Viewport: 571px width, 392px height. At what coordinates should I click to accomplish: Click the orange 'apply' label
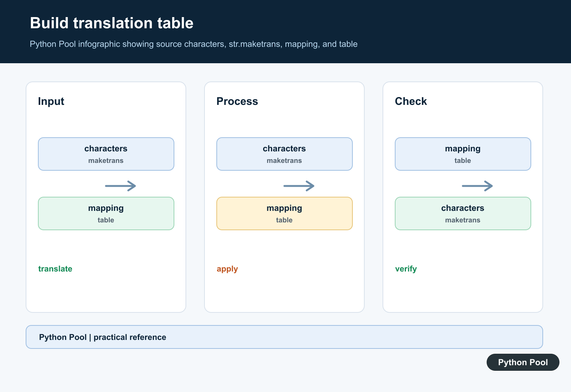pos(227,269)
